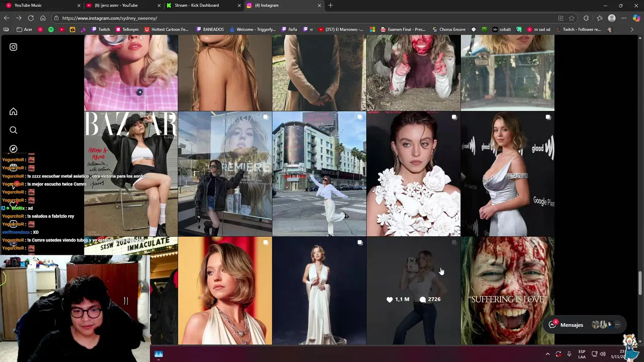Open the Copilot icon in browser toolbar
Viewport: 644px width, 362px height.
(x=636, y=18)
